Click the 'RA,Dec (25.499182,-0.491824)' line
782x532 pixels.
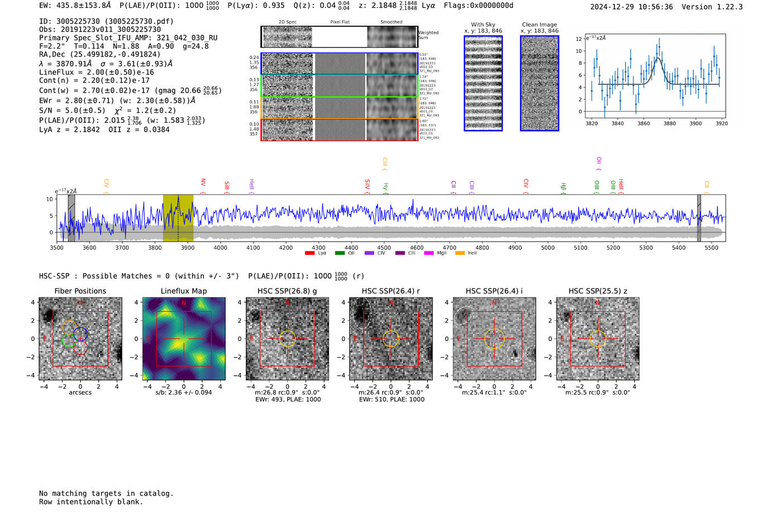point(99,54)
